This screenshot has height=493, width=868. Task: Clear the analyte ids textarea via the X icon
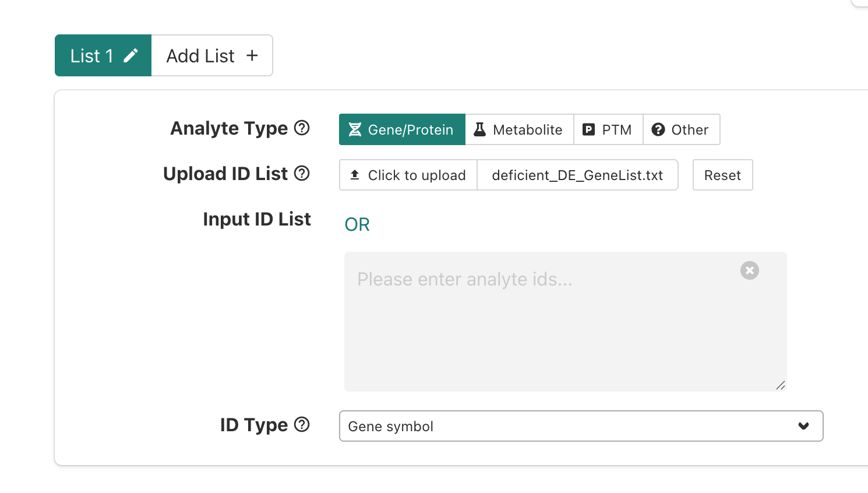(x=749, y=270)
